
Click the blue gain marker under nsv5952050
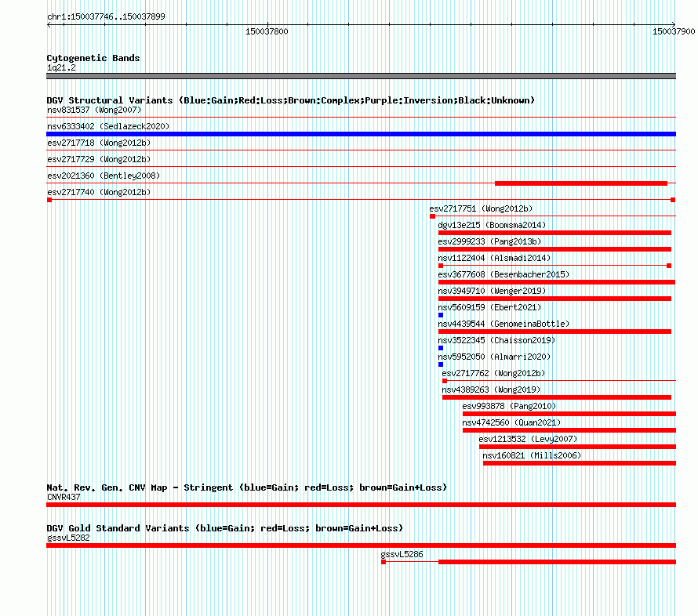[x=441, y=364]
